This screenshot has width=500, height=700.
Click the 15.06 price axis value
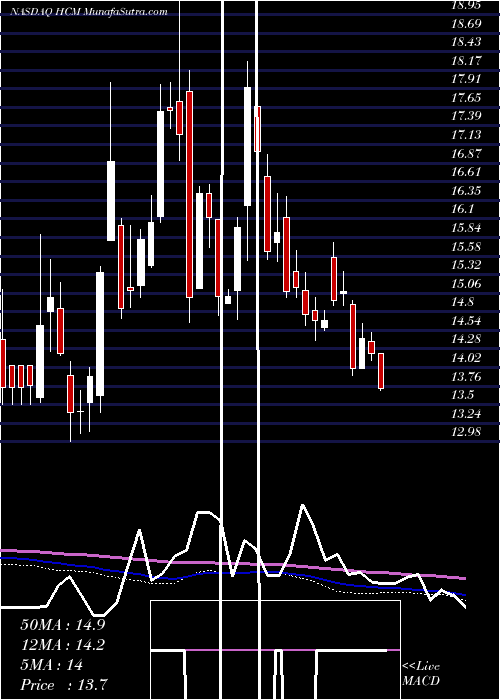coord(466,283)
